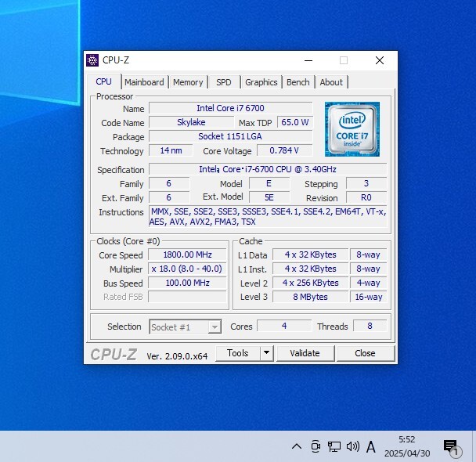Open the SPD tab
This screenshot has width=476, height=462.
pos(224,82)
